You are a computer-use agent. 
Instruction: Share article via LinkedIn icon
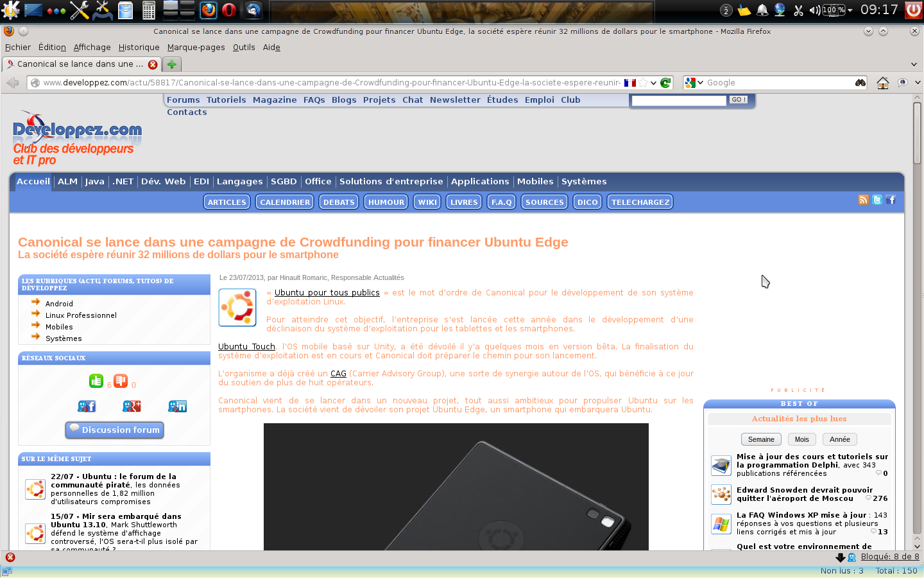pos(177,406)
